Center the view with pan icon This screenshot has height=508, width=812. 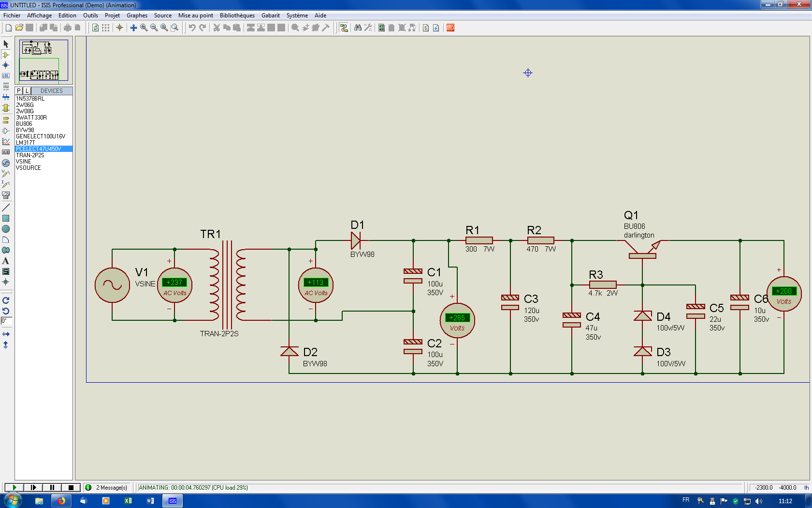[133, 28]
